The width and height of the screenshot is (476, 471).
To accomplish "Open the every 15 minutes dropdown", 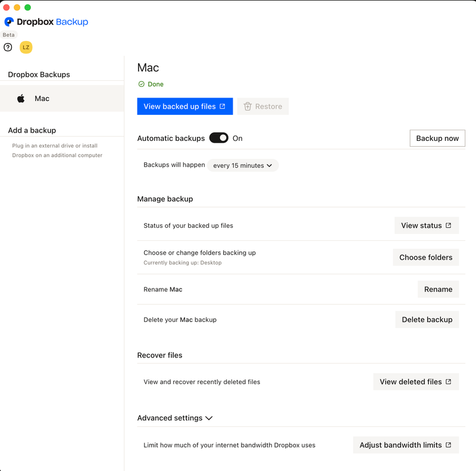I will click(x=243, y=165).
